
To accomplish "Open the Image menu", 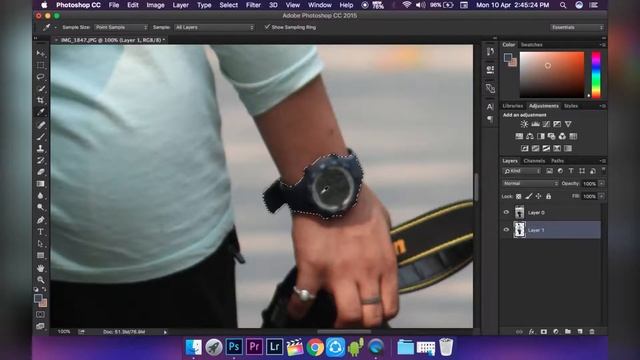I will click(155, 5).
